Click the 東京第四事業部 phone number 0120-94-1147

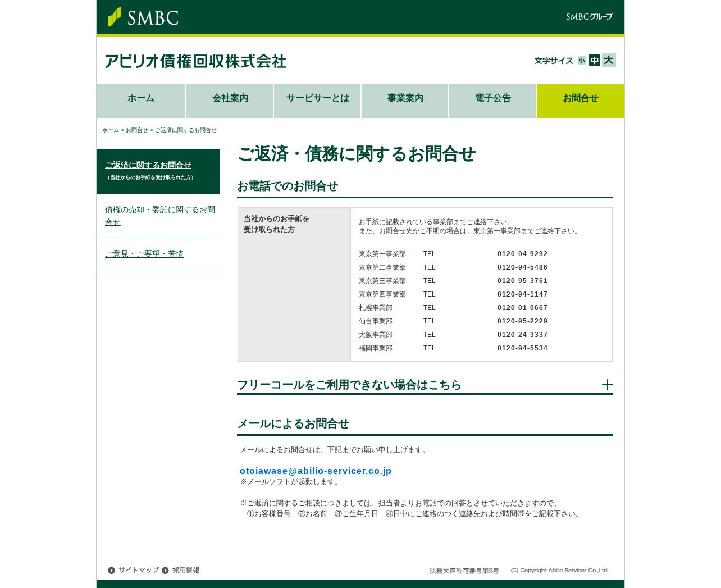[522, 294]
